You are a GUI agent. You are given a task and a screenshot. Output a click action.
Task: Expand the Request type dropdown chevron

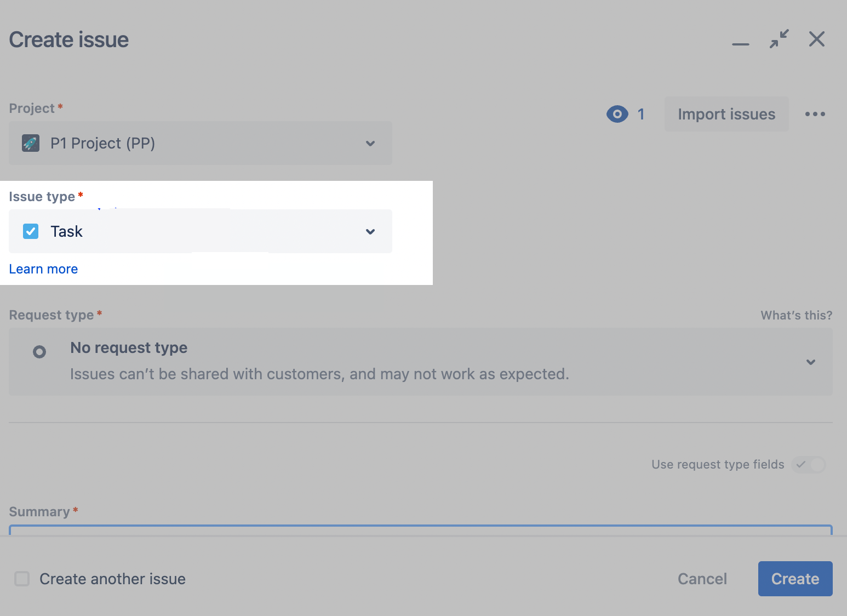[x=811, y=362]
